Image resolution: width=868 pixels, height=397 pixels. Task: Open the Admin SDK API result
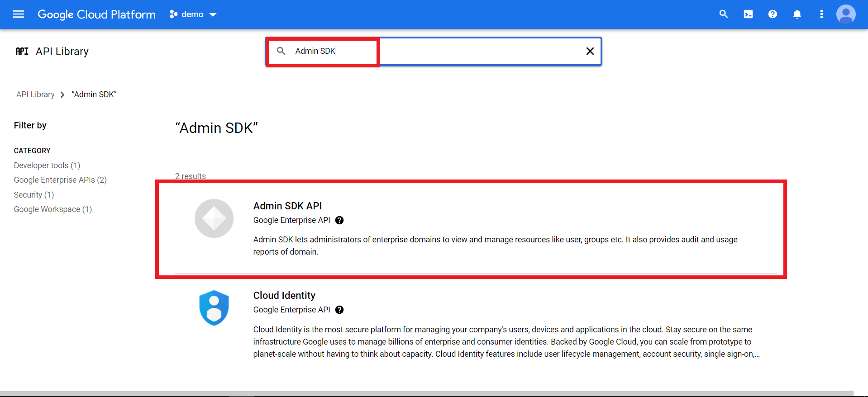(287, 206)
